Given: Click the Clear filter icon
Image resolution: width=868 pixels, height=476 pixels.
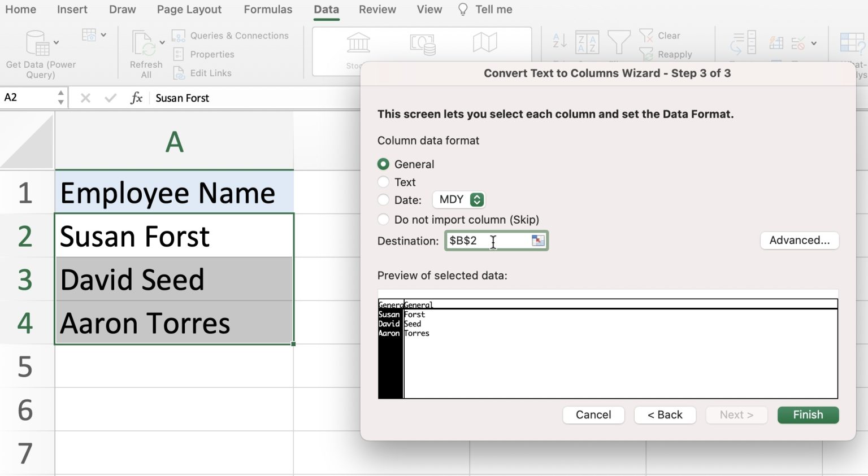Looking at the screenshot, I should pos(646,36).
